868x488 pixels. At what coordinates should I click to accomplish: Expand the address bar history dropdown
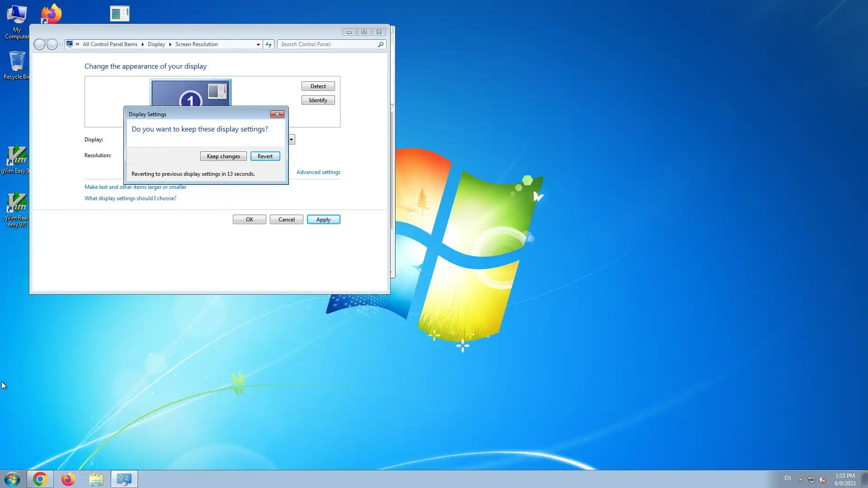pos(258,44)
